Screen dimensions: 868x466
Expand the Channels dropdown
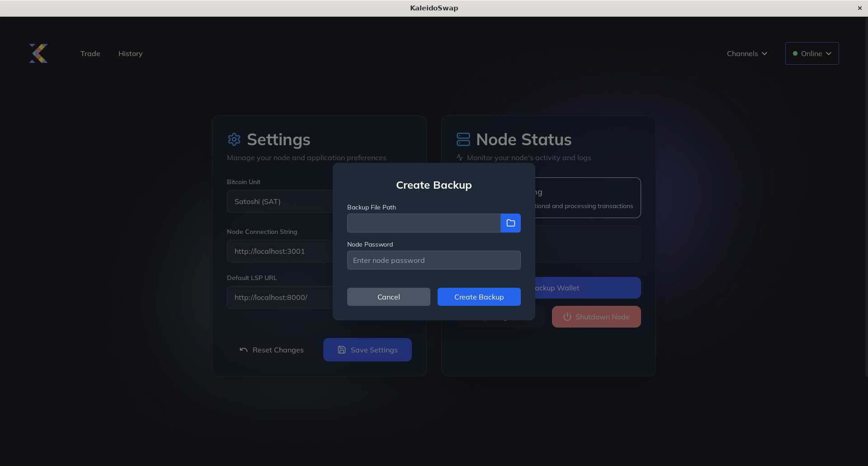pyautogui.click(x=746, y=53)
